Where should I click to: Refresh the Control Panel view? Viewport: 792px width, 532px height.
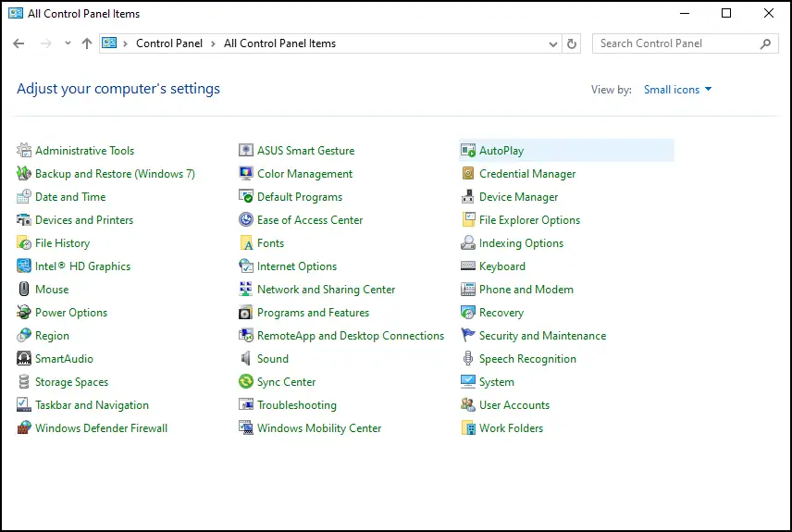click(x=571, y=44)
